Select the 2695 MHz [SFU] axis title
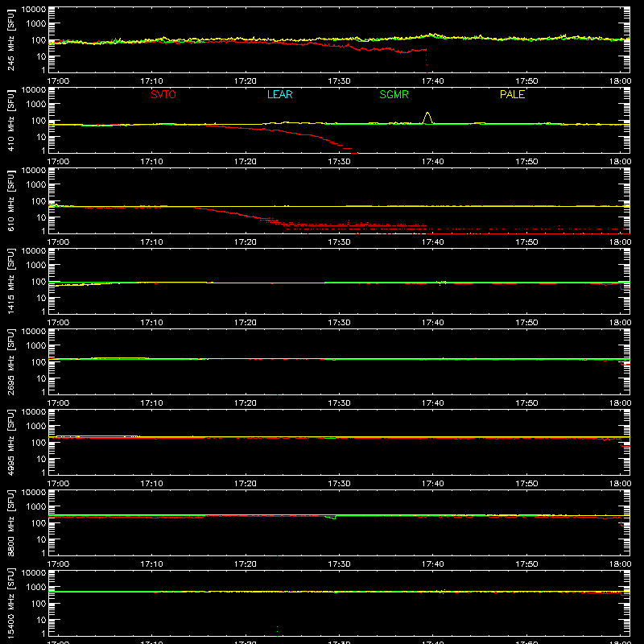The image size is (644, 644). click(x=10, y=361)
